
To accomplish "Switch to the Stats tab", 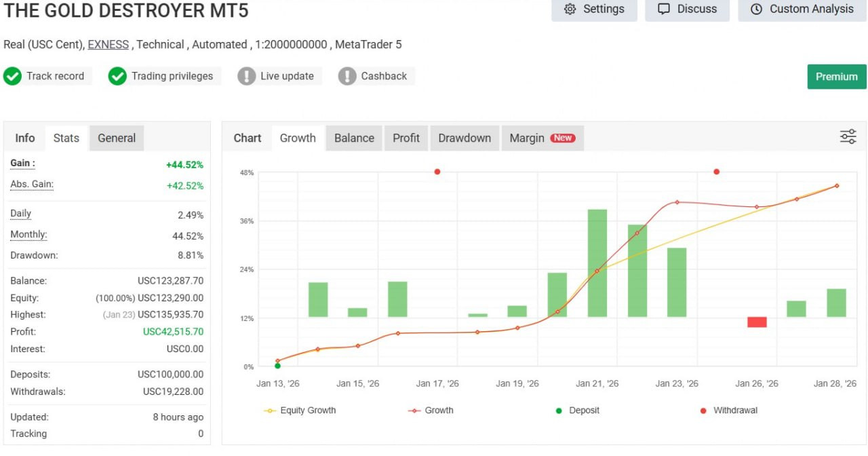I will tap(66, 138).
